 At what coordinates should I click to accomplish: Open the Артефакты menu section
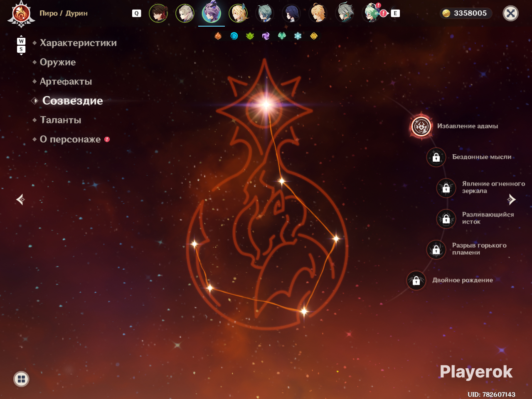(x=66, y=81)
